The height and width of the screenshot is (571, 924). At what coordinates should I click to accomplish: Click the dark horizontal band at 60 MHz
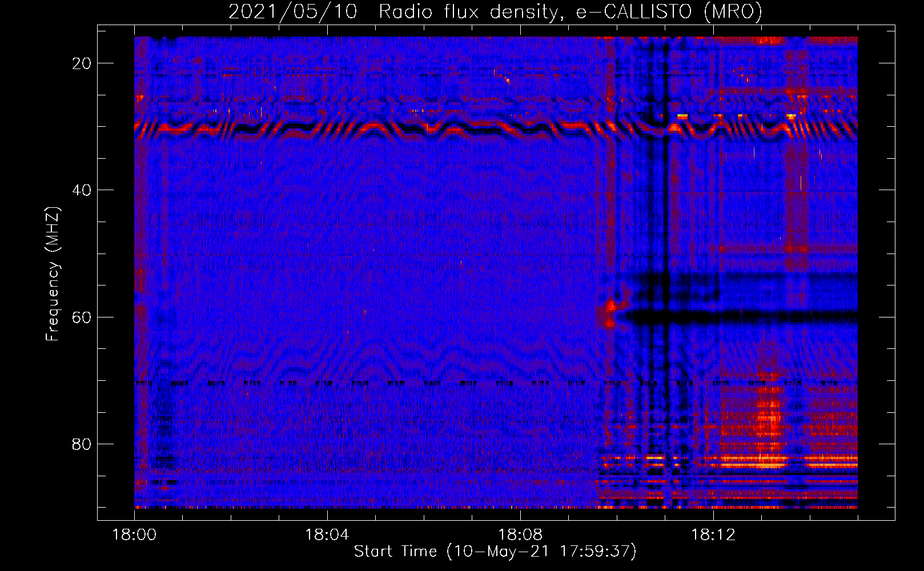point(740,317)
